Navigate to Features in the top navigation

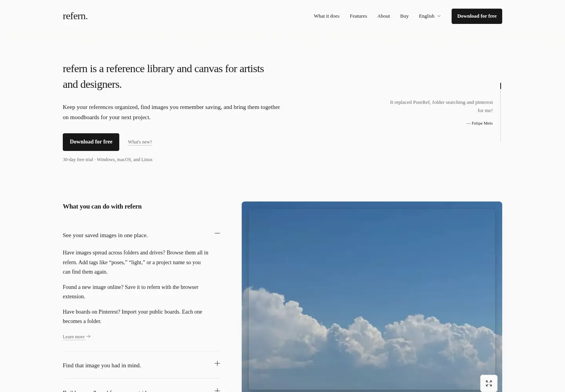[x=358, y=16]
